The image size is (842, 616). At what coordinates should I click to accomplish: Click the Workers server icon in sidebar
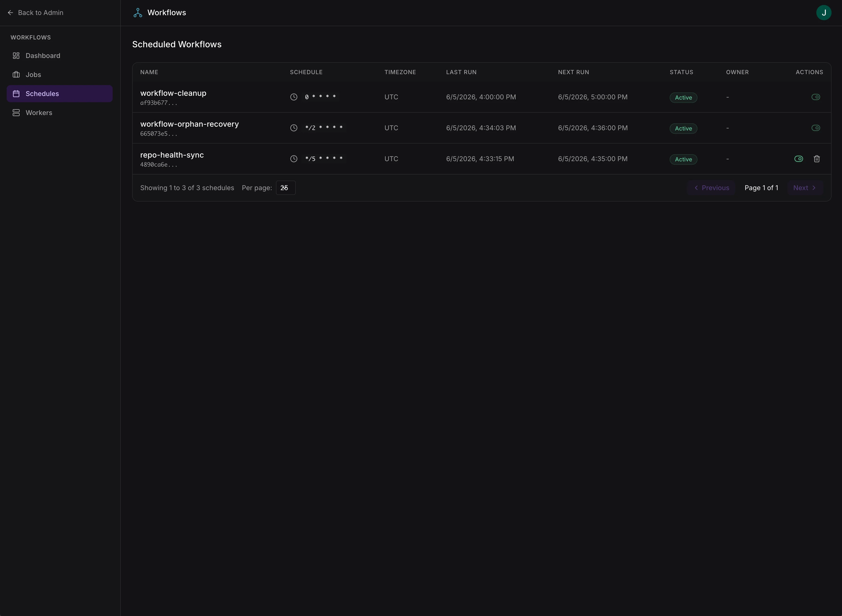click(x=16, y=113)
